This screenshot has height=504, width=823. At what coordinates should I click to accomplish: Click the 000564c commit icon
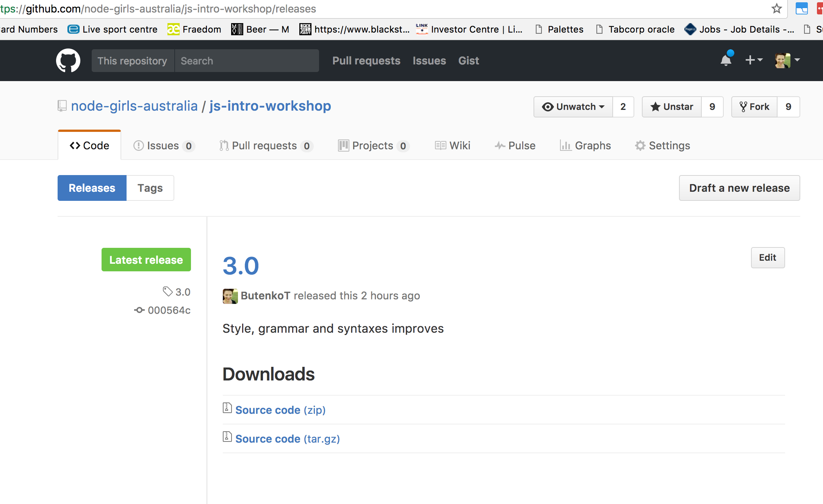pos(139,310)
